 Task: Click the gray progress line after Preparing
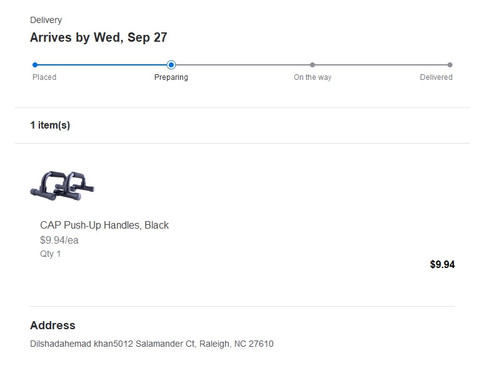click(x=243, y=65)
